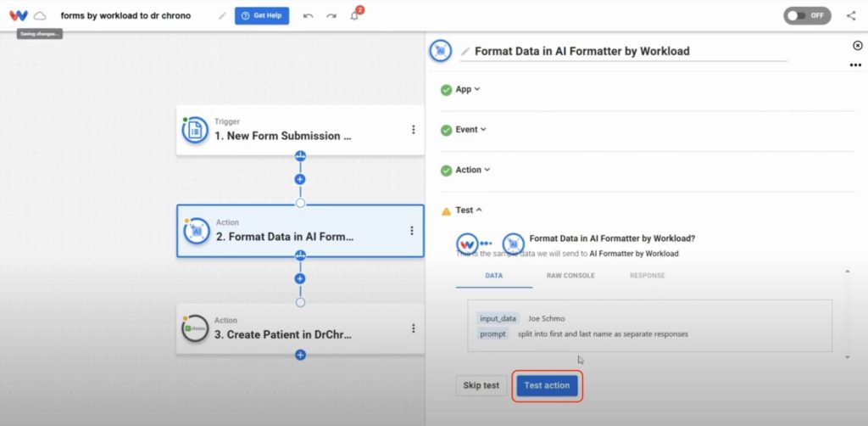Viewport: 868px width, 426px height.
Task: Toggle the workflow OFF switch on
Action: [x=807, y=15]
